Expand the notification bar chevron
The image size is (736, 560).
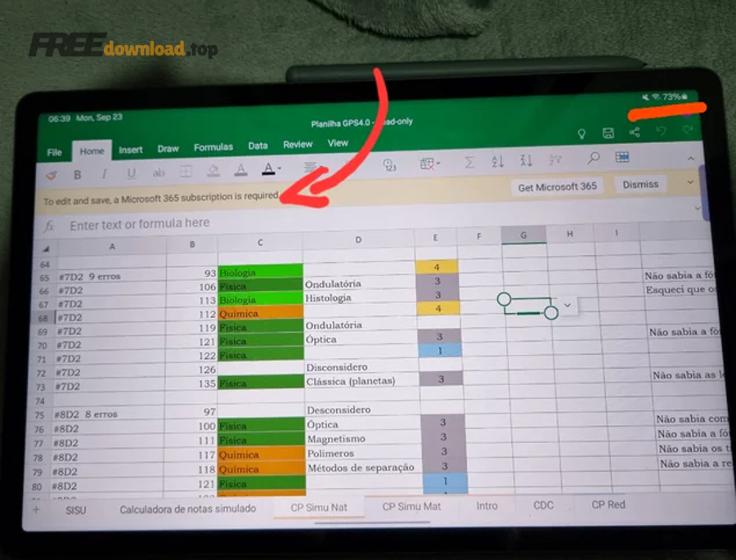pos(690,182)
